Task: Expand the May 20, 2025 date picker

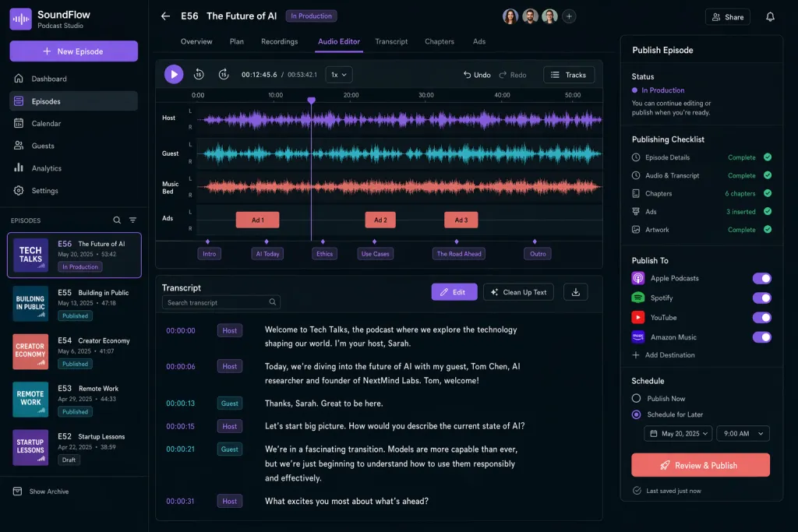Action: pos(678,434)
